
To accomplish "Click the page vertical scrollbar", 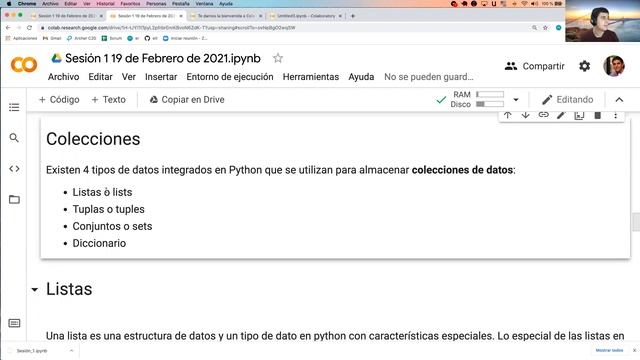I will point(636,222).
